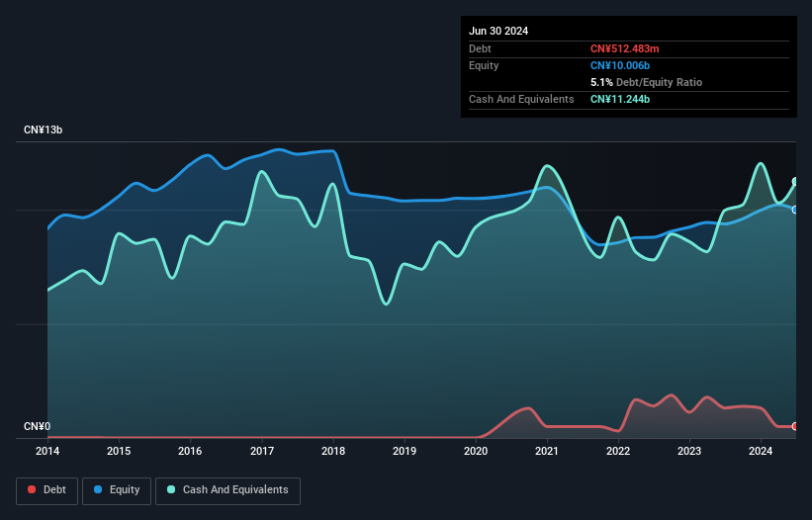The image size is (812, 520).
Task: Click the 2019 x-axis label
Action: 405,451
